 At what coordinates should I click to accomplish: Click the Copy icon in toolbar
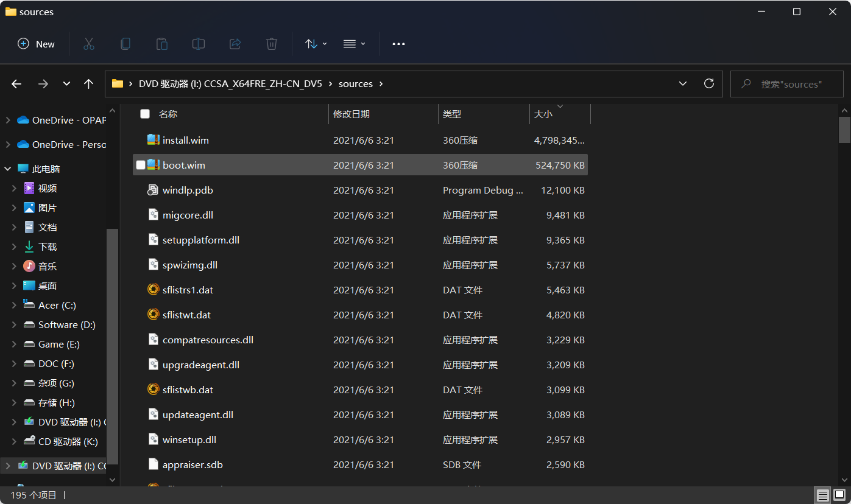125,44
